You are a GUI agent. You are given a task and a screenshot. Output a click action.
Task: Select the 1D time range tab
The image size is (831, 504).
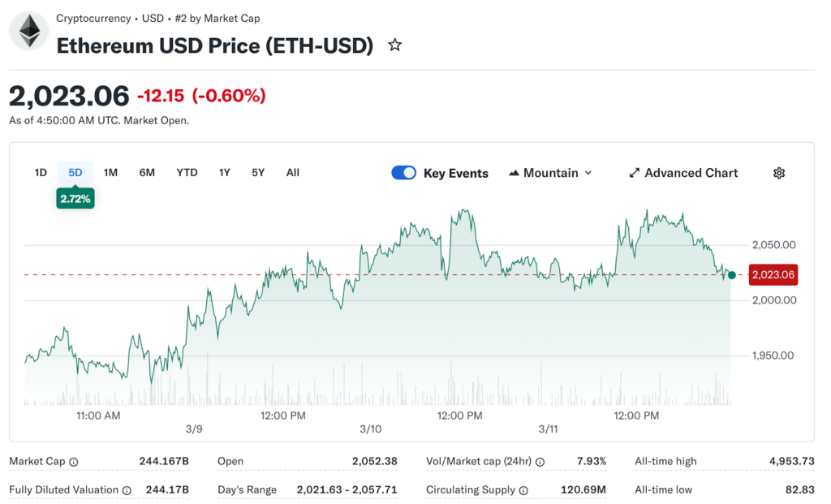[41, 172]
